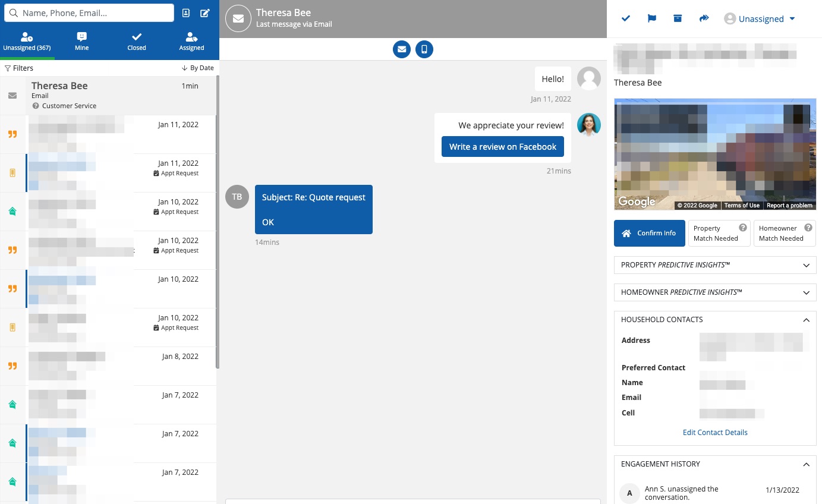Open Edit Contact Details link
The width and height of the screenshot is (822, 504).
coord(715,432)
